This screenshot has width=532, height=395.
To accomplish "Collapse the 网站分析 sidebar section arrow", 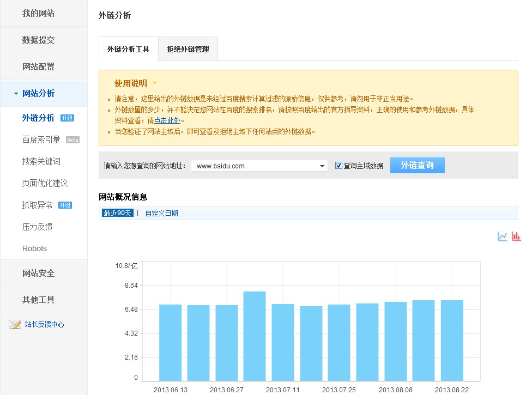I will click(16, 94).
